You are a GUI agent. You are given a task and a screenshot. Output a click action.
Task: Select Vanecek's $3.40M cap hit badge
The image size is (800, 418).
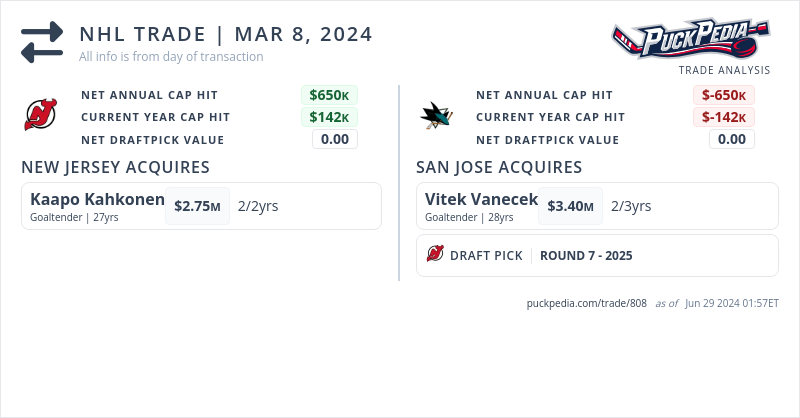tap(570, 206)
